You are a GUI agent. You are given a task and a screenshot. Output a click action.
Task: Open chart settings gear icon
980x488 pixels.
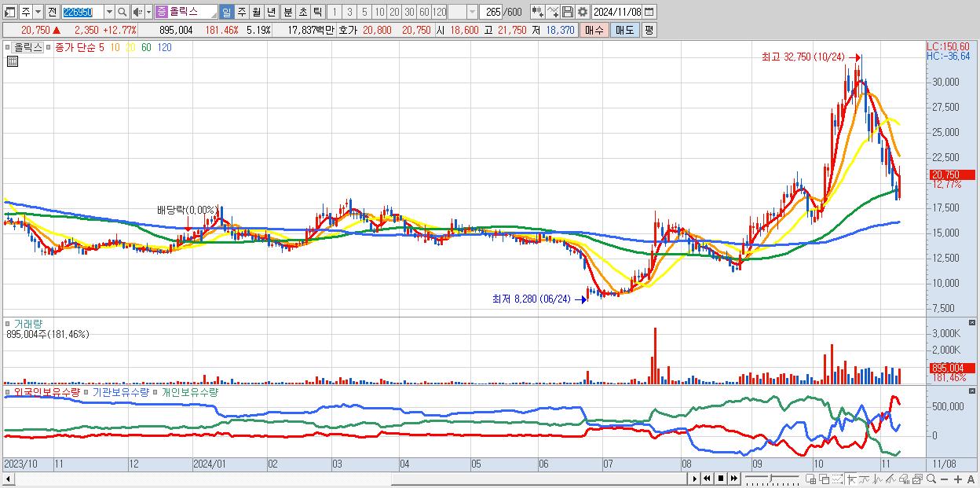(582, 12)
